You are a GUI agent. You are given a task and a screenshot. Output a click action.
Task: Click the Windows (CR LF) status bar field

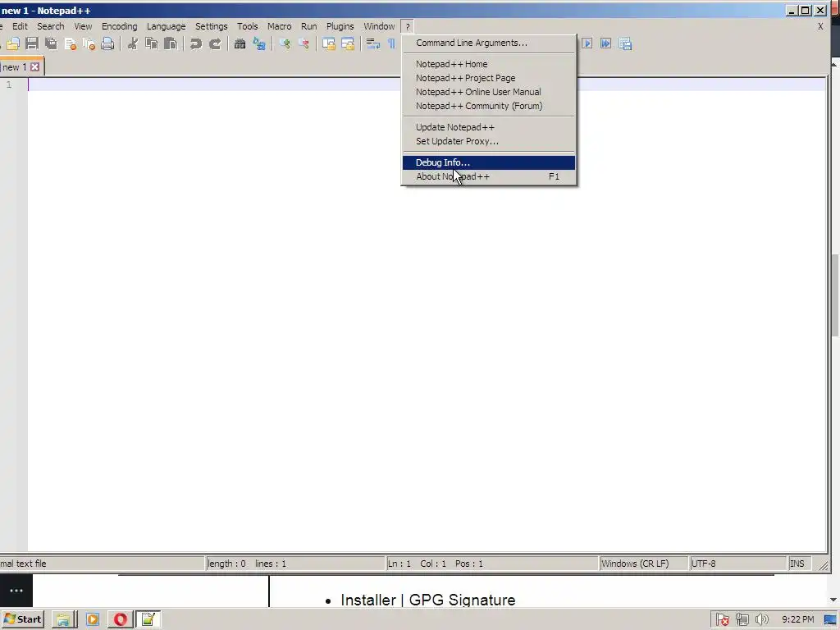tap(643, 564)
